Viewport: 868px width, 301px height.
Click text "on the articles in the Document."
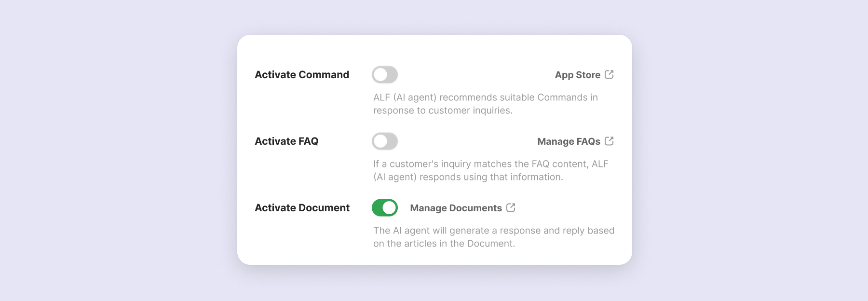pyautogui.click(x=444, y=244)
